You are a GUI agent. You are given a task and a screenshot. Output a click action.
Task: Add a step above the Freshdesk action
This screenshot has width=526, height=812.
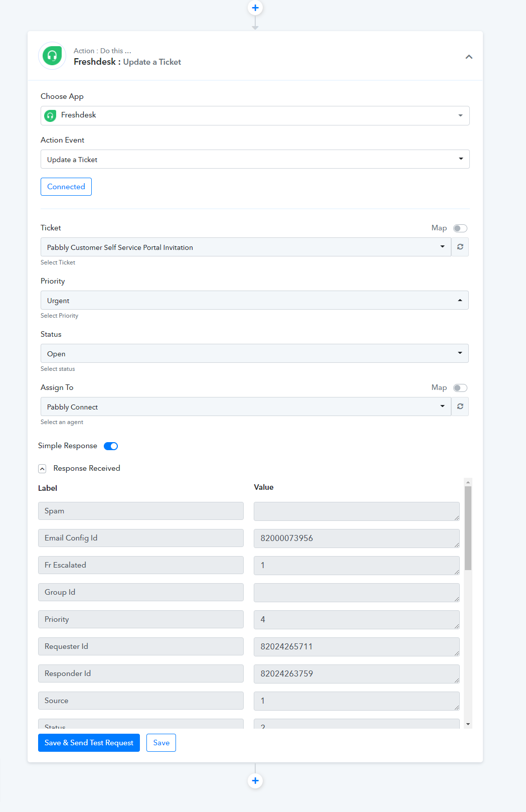(x=255, y=8)
